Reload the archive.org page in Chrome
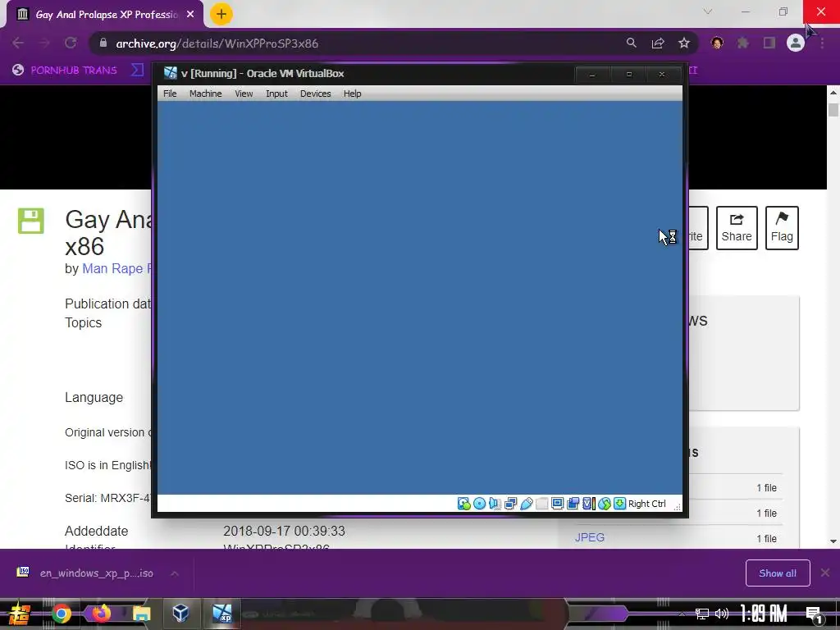The width and height of the screenshot is (840, 630). 71,43
